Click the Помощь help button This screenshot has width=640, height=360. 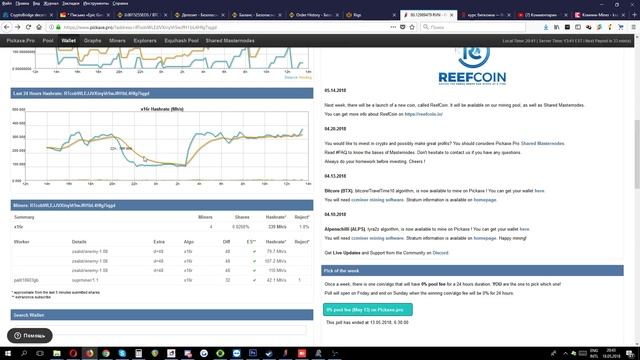click(29, 336)
